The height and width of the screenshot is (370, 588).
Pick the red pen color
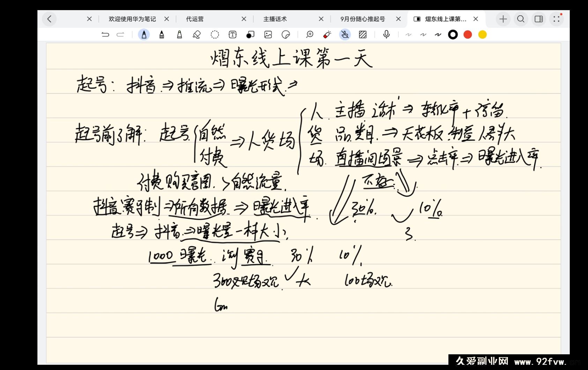click(x=468, y=35)
